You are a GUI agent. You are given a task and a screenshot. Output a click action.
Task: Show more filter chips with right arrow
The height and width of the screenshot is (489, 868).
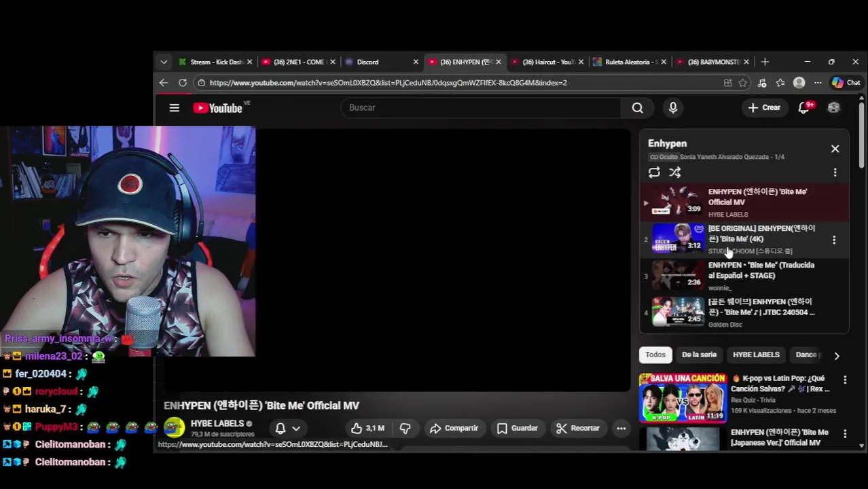(837, 355)
